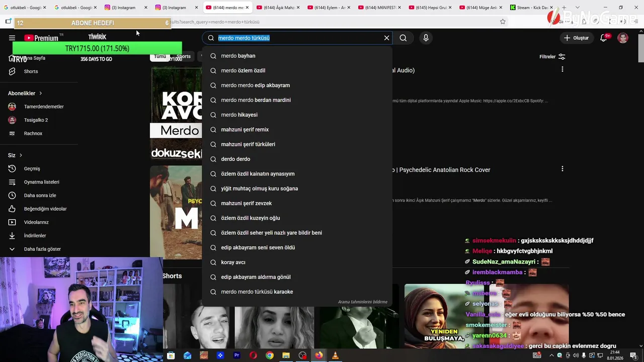Select the Tümü filter chip
Viewport: 644px width, 362px height.
coord(160,56)
